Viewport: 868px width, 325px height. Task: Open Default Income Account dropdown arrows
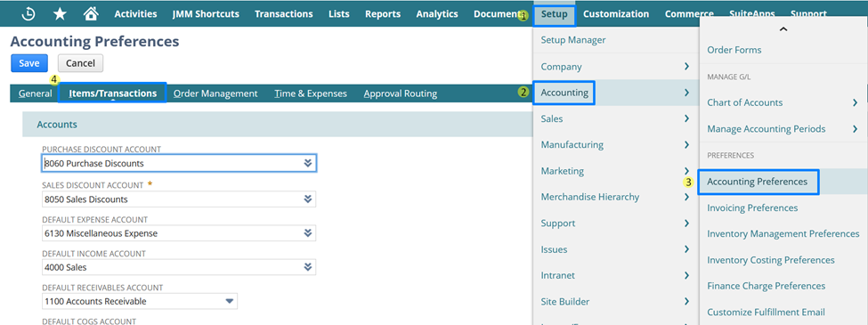[308, 267]
